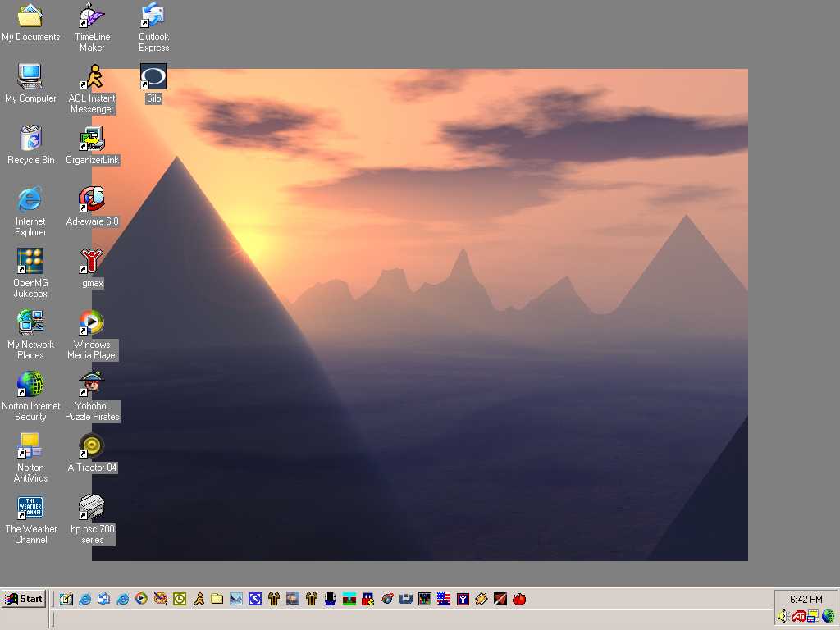Click the Show Desktop Quick Launch icon
This screenshot has height=630, width=840.
66,599
